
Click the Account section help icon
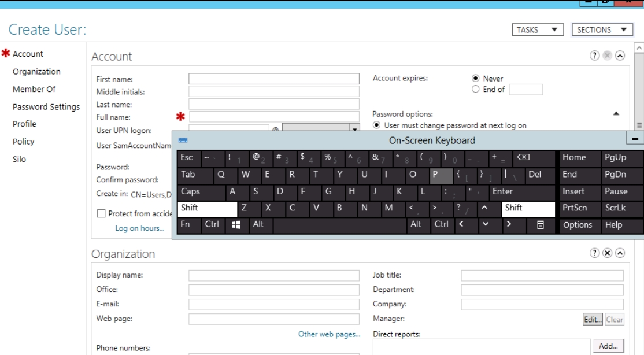tap(594, 56)
